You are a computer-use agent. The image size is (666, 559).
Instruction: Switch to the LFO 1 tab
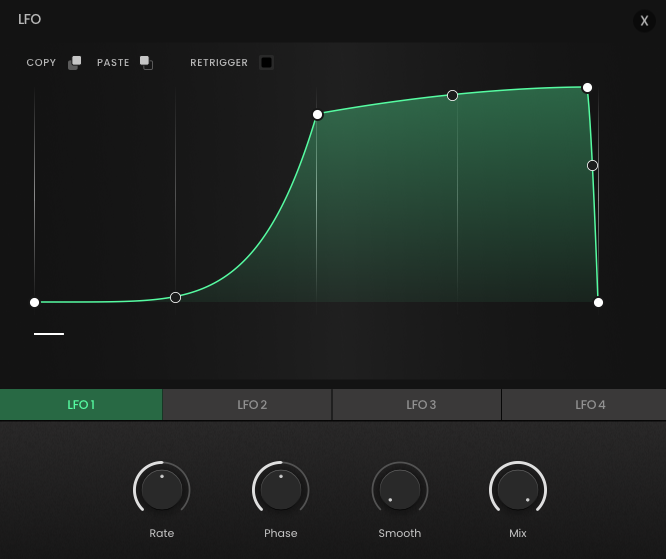(81, 405)
